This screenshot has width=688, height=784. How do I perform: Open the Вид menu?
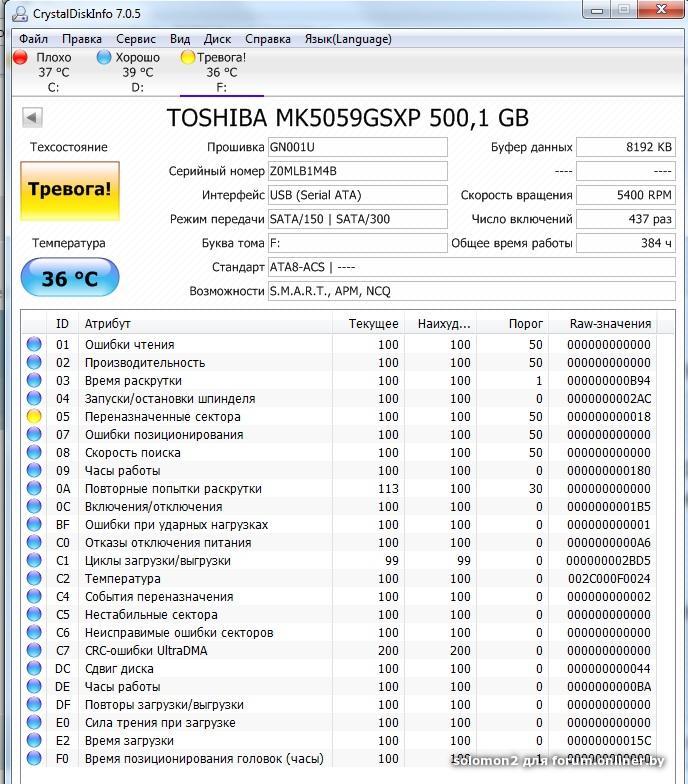pos(180,39)
